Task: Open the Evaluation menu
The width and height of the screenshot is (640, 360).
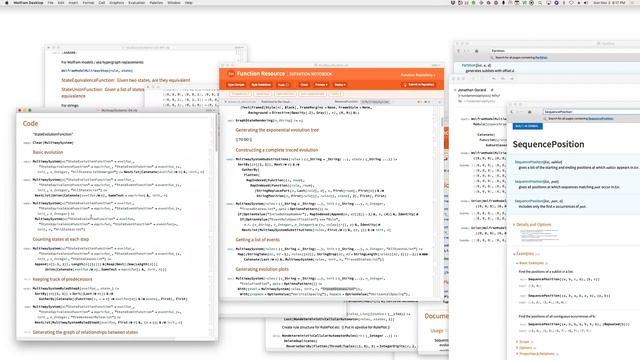Action: click(137, 3)
